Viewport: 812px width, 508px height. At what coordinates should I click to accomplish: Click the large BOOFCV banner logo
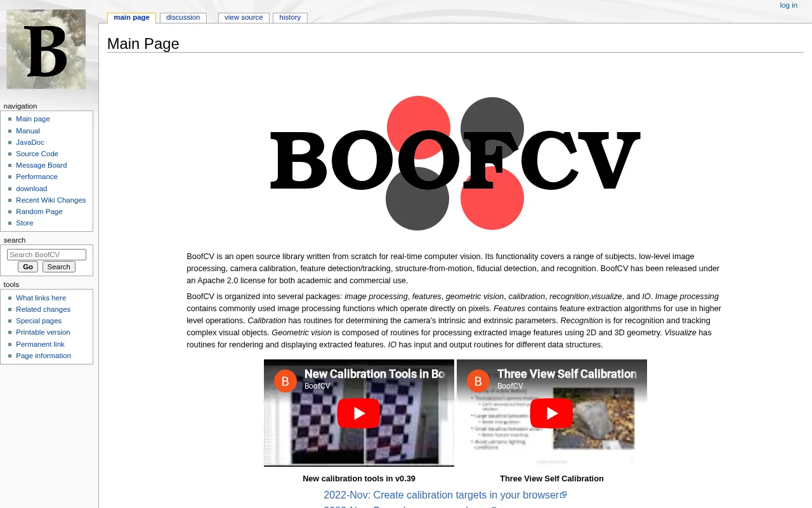click(455, 163)
